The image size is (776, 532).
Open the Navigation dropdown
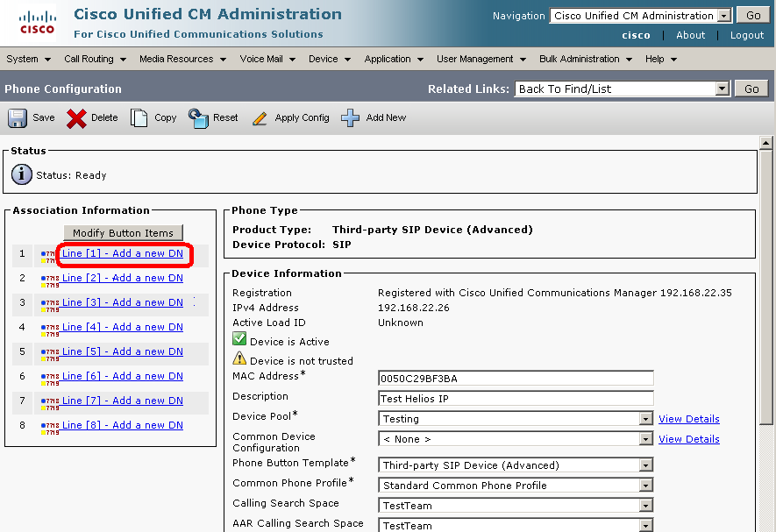(723, 16)
